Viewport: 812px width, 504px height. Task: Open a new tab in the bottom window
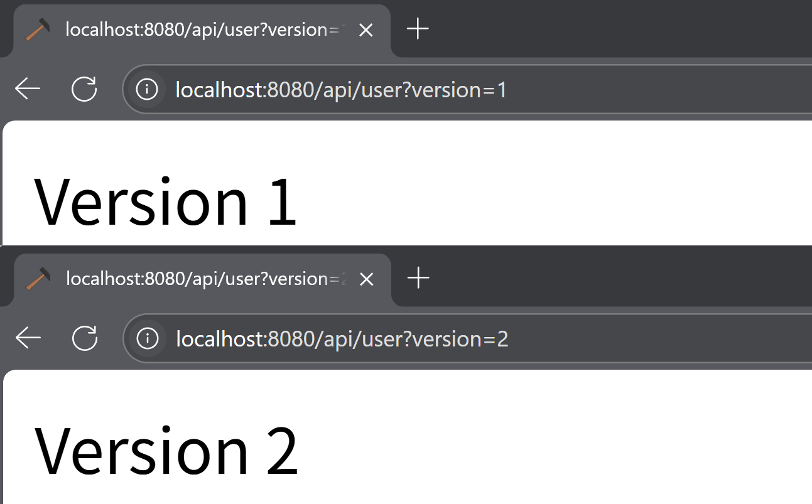click(417, 278)
